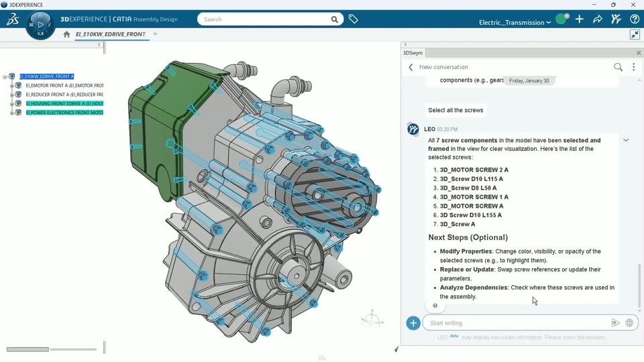This screenshot has height=362, width=644.
Task: Click the settings gear below message
Action: (435, 306)
